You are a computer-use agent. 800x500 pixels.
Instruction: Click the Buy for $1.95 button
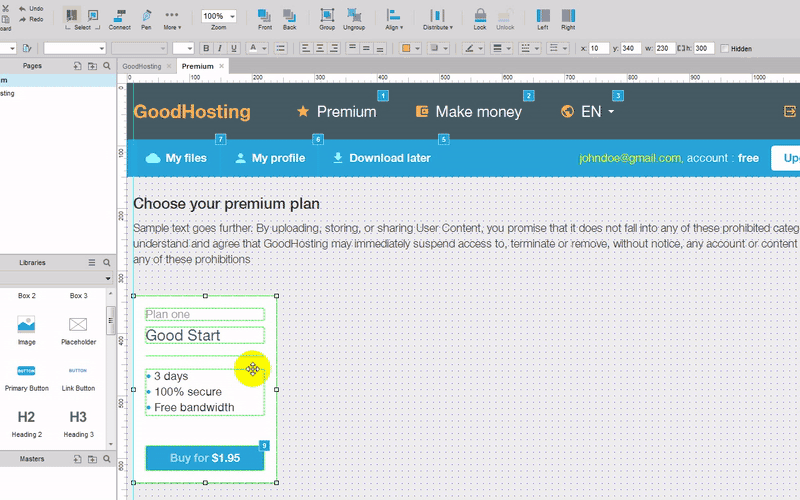(204, 458)
